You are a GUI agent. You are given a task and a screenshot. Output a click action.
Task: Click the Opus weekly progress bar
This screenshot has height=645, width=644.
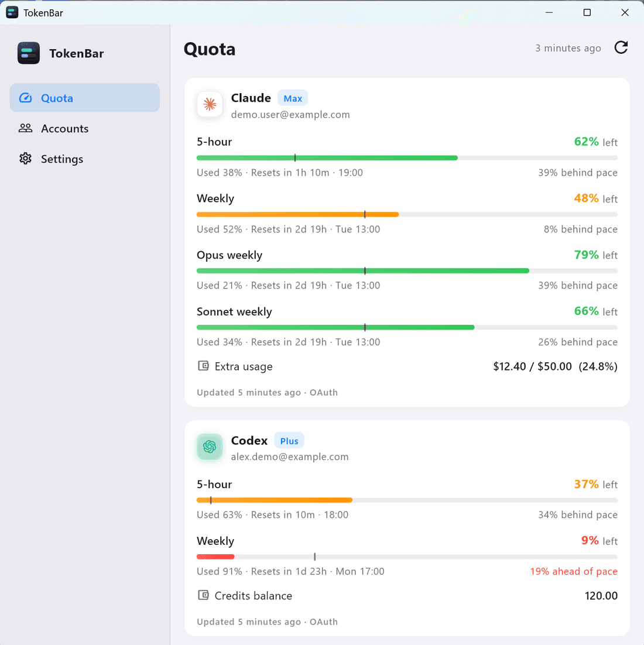click(x=407, y=270)
